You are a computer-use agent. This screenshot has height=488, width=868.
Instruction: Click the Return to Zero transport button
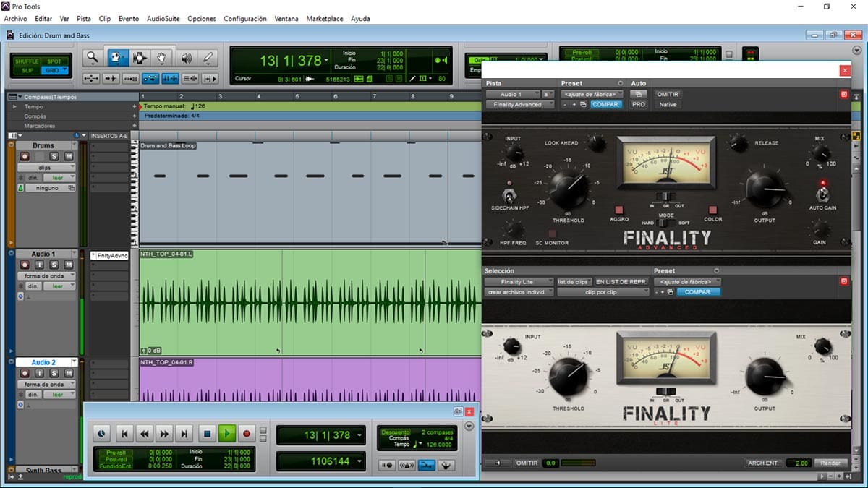(124, 434)
